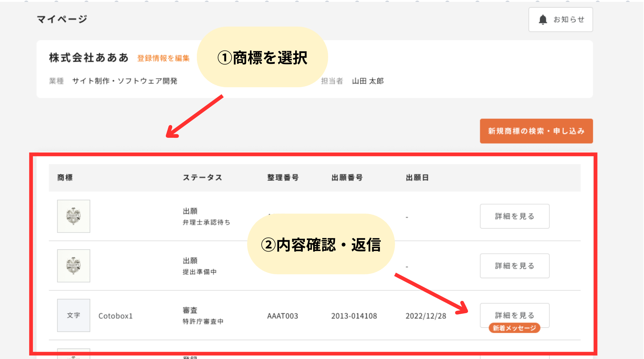
Task: Click 新規商標の検索・申し込み orange button
Action: pyautogui.click(x=536, y=131)
